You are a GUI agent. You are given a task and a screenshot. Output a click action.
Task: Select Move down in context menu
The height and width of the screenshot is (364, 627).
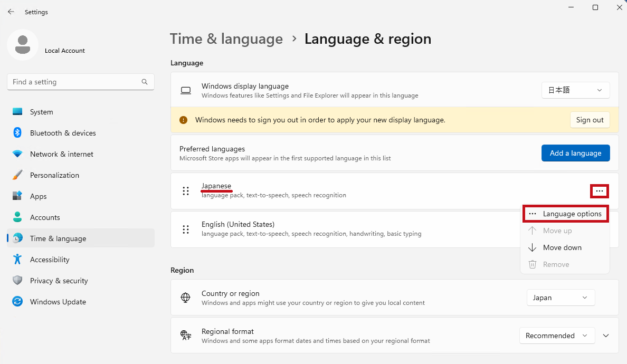click(x=565, y=247)
